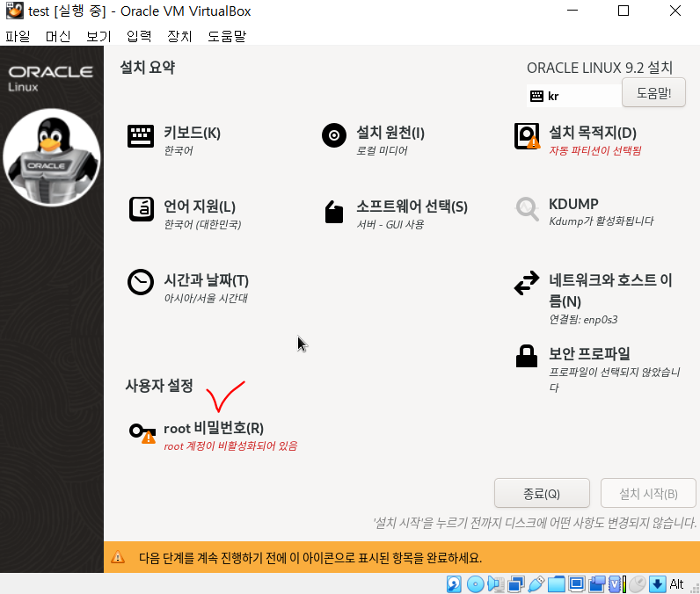
Task: Click the mouse integration status icon
Action: (638, 583)
